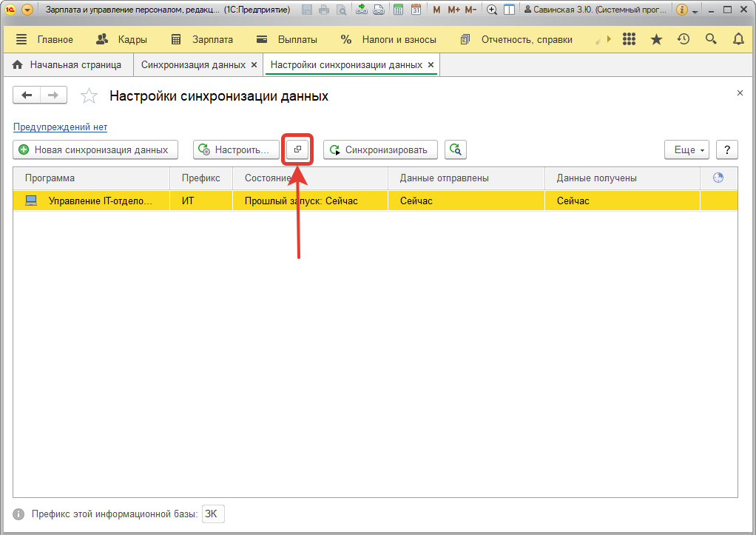Open Favorites star in the section panel
756x535 pixels.
pyautogui.click(x=656, y=39)
